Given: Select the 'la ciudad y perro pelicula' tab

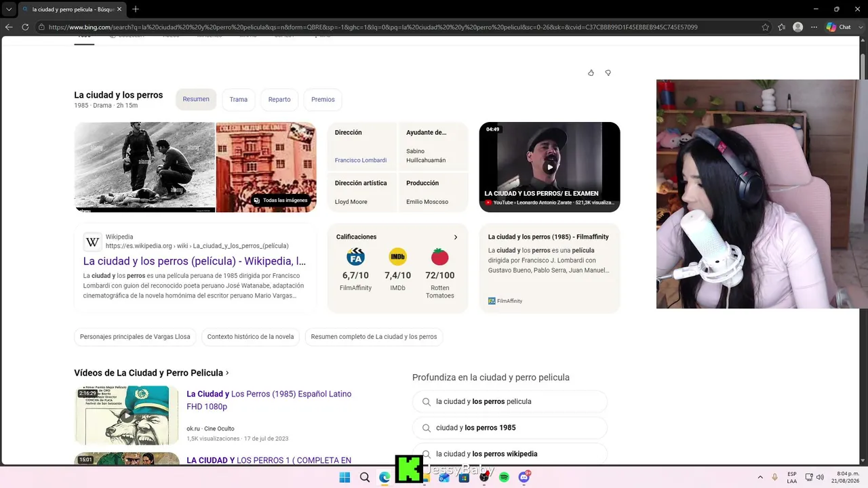Looking at the screenshot, I should tap(72, 9).
